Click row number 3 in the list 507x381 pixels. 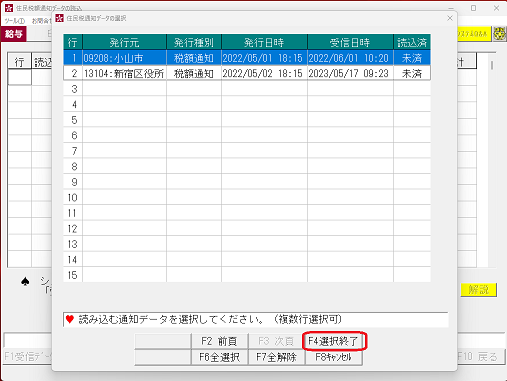pos(73,89)
